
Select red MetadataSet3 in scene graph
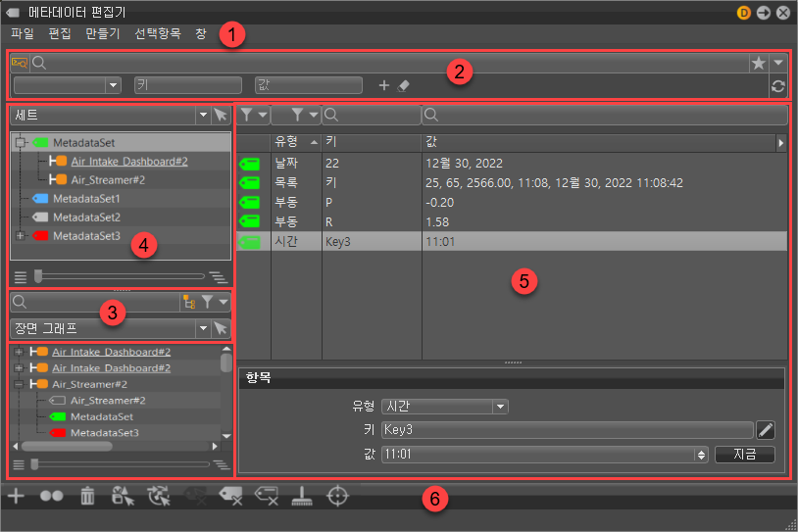pyautogui.click(x=104, y=433)
